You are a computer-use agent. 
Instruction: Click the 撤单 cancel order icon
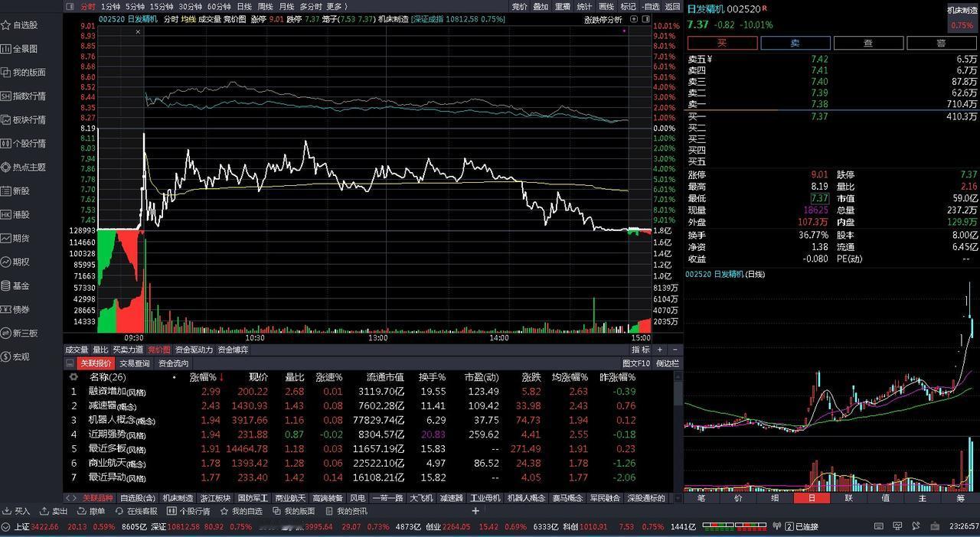pyautogui.click(x=91, y=511)
